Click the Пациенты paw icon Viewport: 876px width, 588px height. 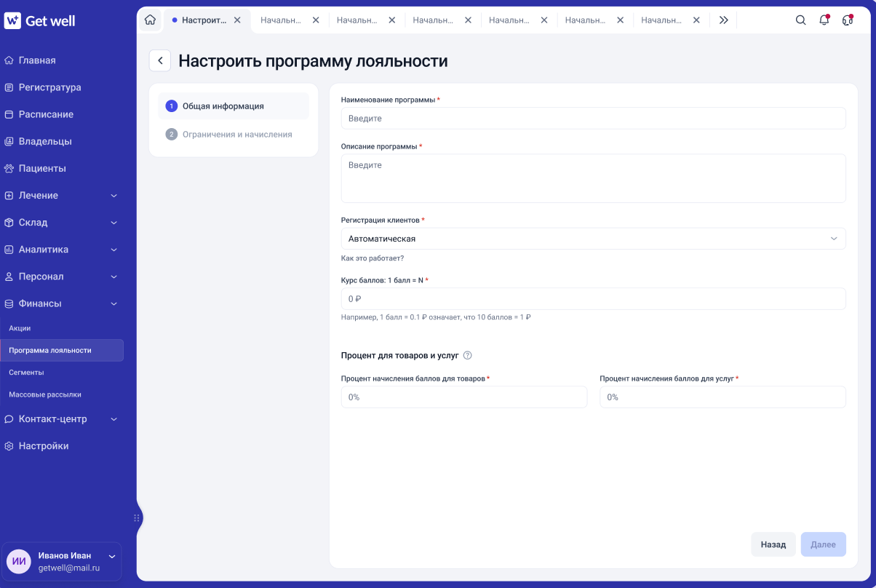click(x=9, y=168)
